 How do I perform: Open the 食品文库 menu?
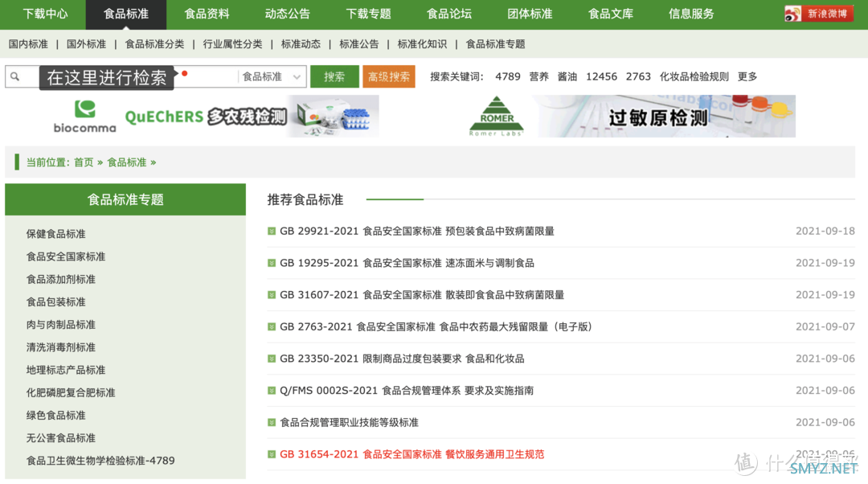coord(611,14)
